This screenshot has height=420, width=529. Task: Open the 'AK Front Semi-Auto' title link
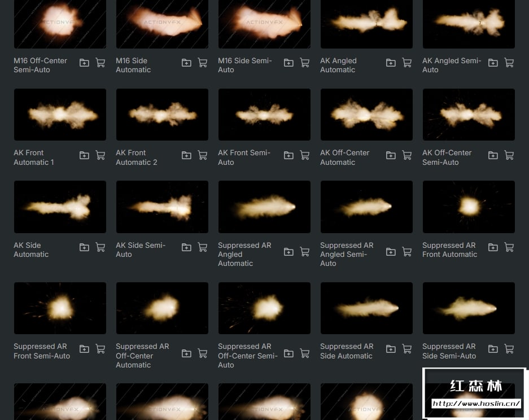click(x=244, y=158)
